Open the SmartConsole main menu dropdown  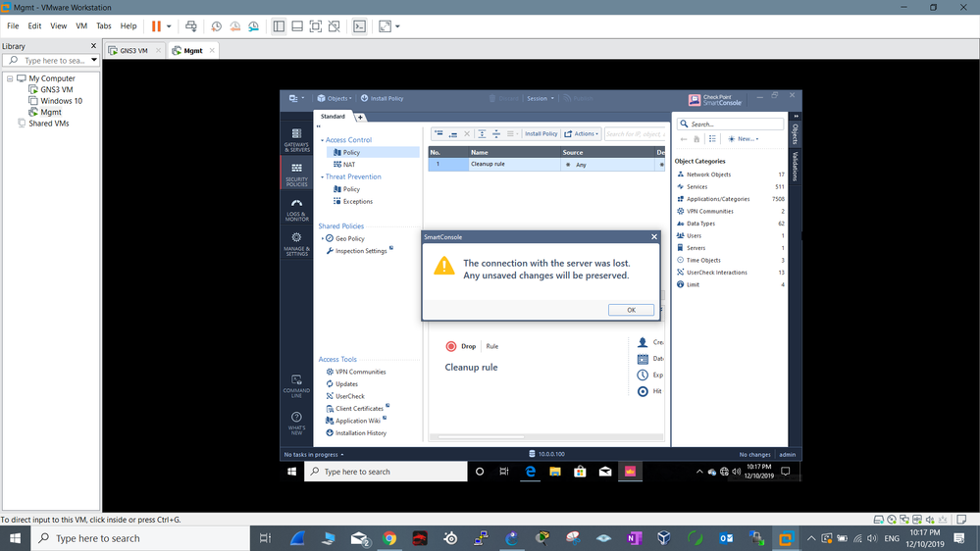coord(297,98)
